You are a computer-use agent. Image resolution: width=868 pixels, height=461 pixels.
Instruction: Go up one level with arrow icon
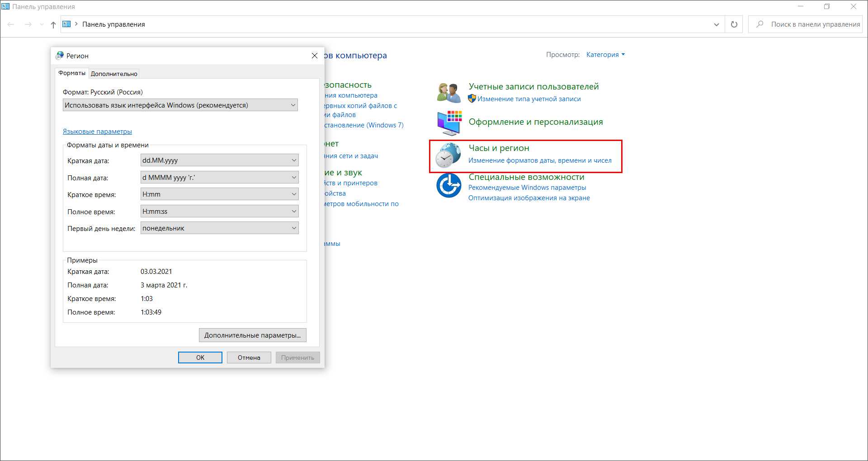point(53,24)
